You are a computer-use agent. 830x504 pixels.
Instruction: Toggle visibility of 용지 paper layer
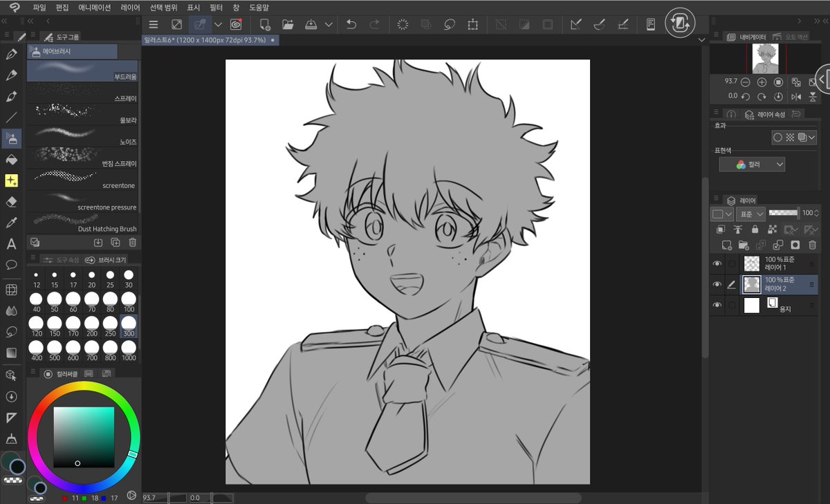[x=717, y=305]
